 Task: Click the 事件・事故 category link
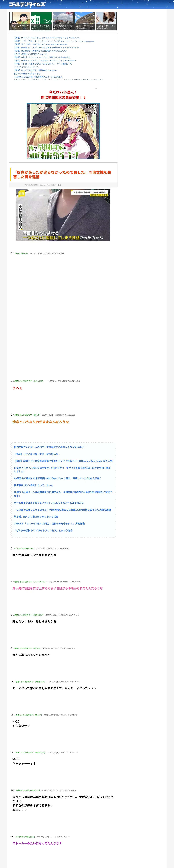pos(57,185)
